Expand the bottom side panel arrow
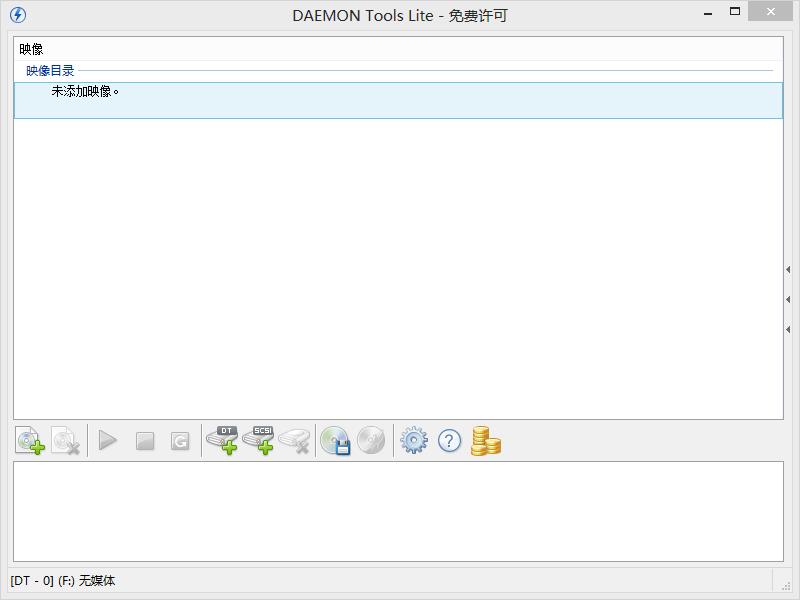Screen dimensions: 800x600 [x=788, y=330]
